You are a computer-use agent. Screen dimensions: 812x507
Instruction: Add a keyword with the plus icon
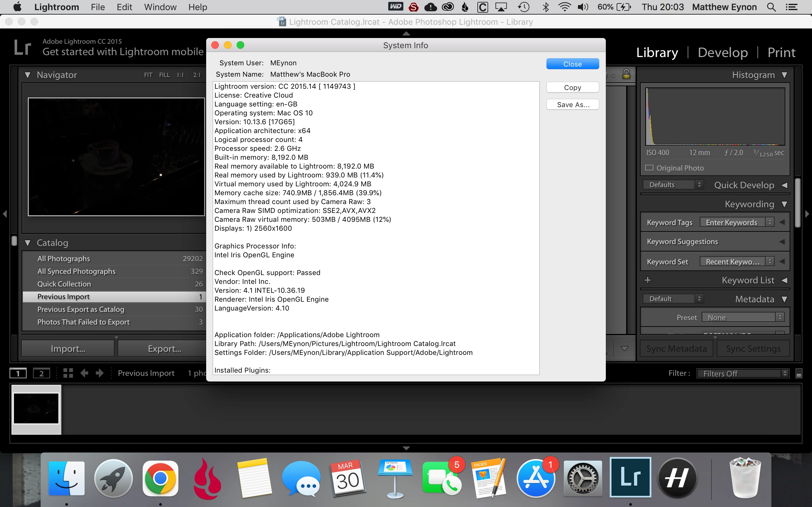pyautogui.click(x=648, y=280)
